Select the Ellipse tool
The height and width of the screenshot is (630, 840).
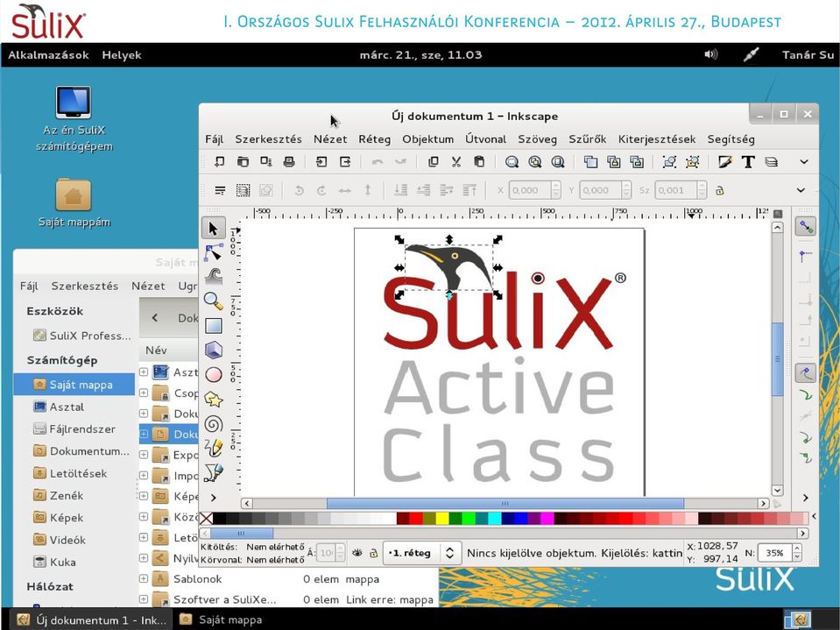click(213, 374)
